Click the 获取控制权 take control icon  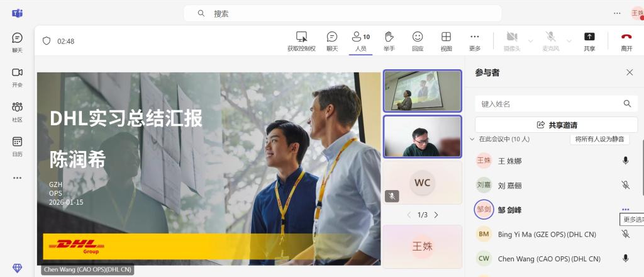[301, 37]
